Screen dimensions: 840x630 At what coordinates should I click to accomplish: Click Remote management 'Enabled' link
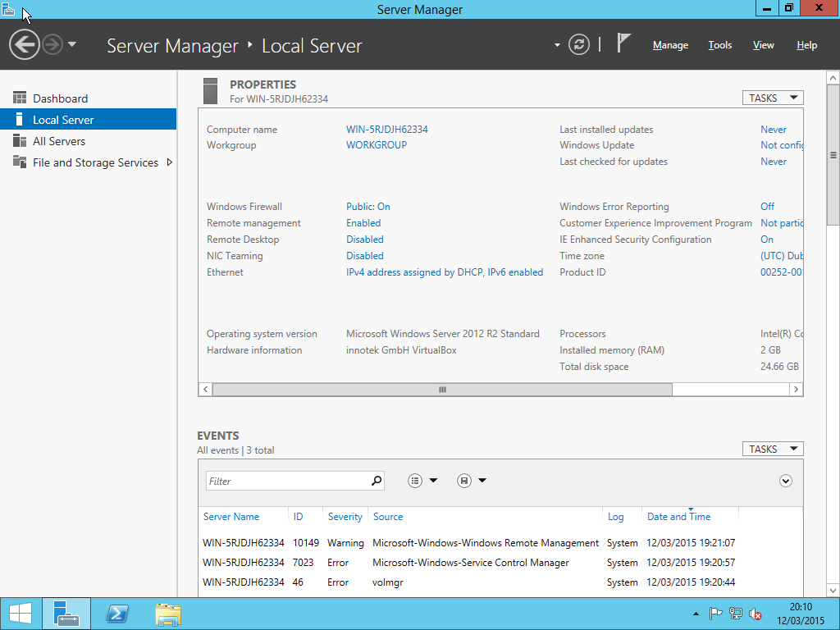click(363, 223)
